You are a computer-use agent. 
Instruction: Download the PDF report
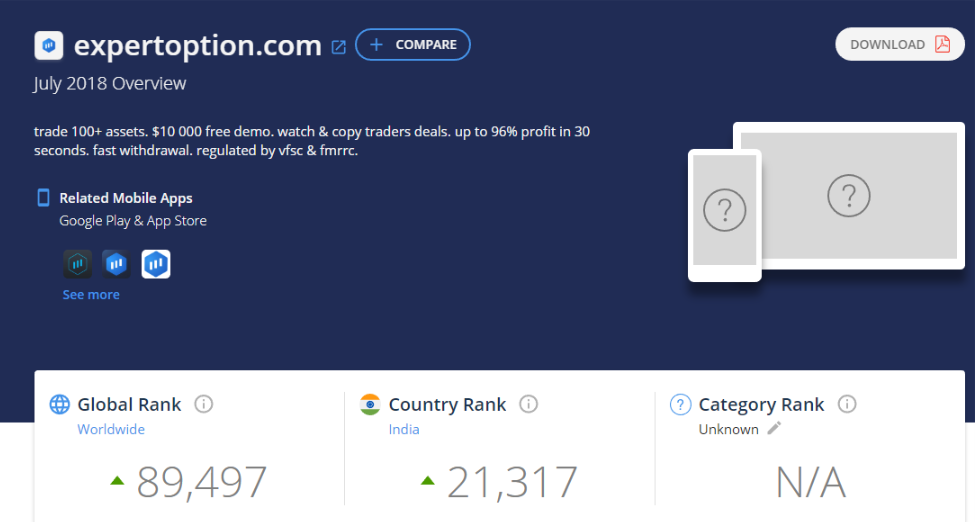(x=900, y=44)
